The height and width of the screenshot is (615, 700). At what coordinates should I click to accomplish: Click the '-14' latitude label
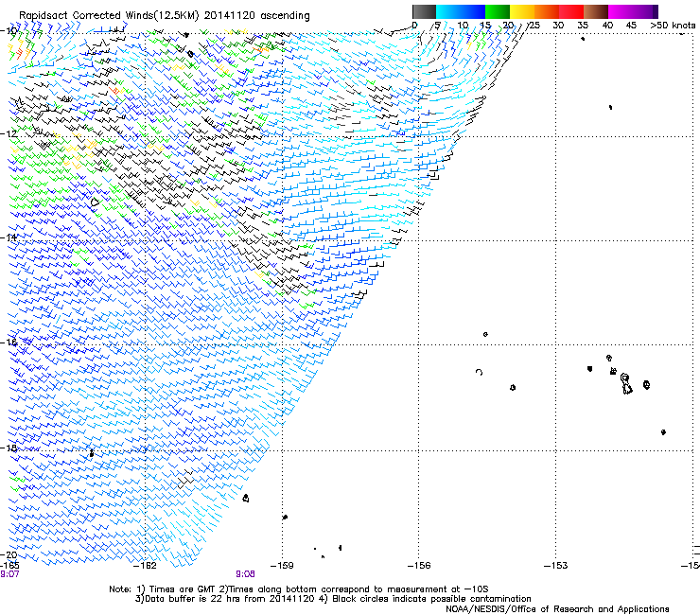pyautogui.click(x=9, y=237)
